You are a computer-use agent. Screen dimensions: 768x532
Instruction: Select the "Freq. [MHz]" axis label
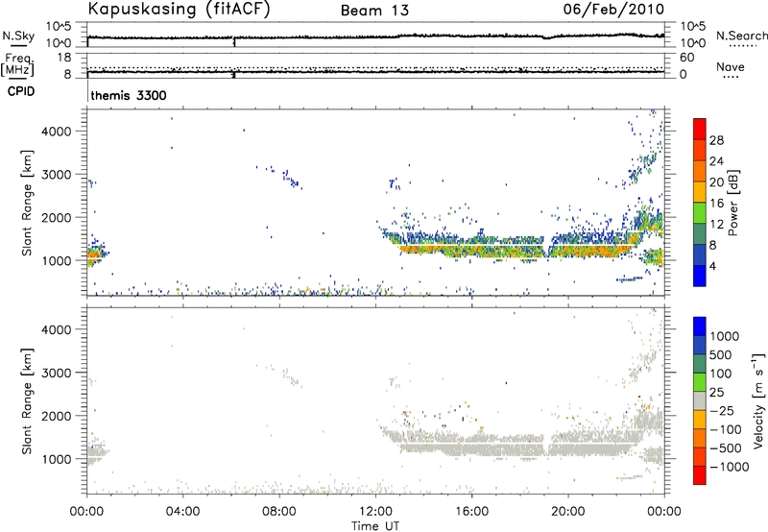[18, 64]
